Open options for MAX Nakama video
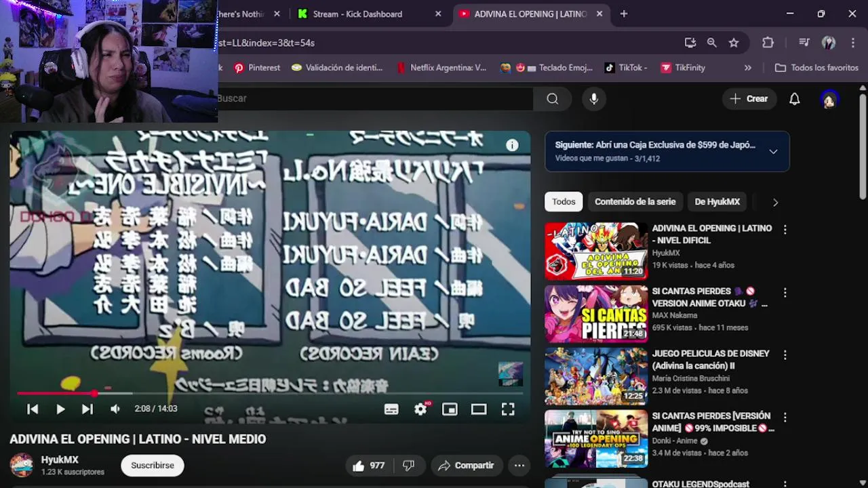 pos(785,293)
